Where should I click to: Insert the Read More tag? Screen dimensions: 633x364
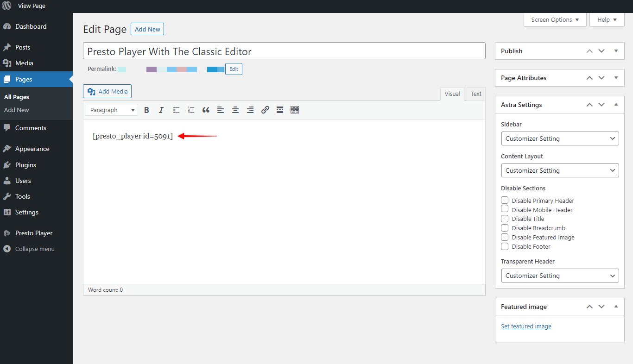tap(280, 110)
